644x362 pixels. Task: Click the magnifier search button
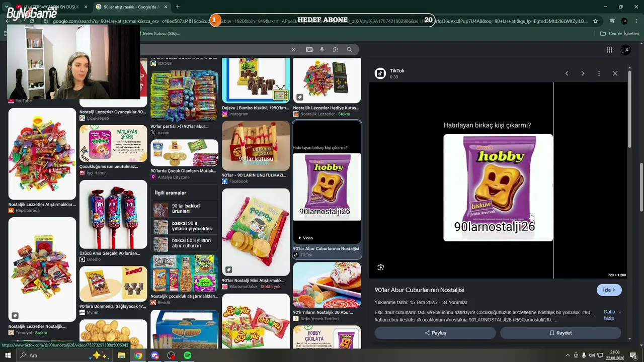349,50
